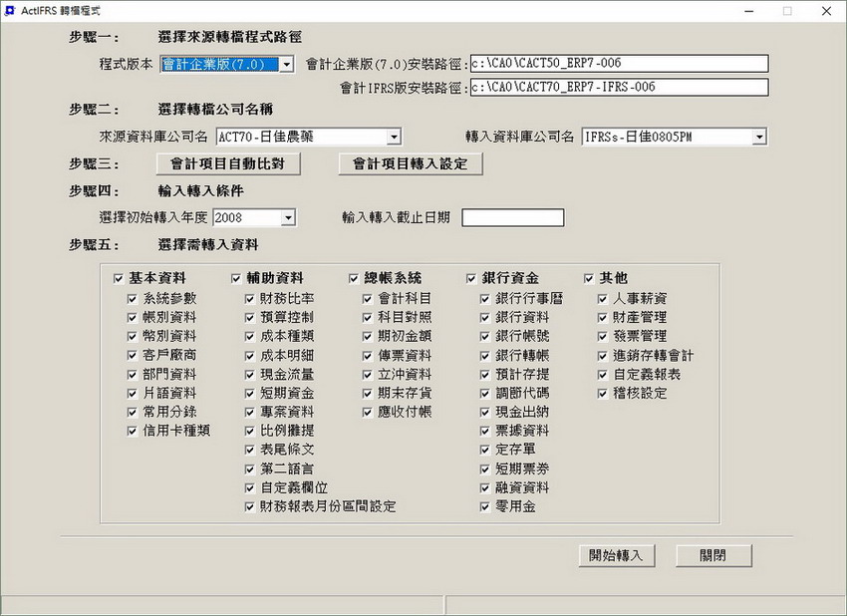Viewport: 847px width, 616px height.
Task: Uncheck the 會計科目 checkbox
Action: pyautogui.click(x=368, y=298)
